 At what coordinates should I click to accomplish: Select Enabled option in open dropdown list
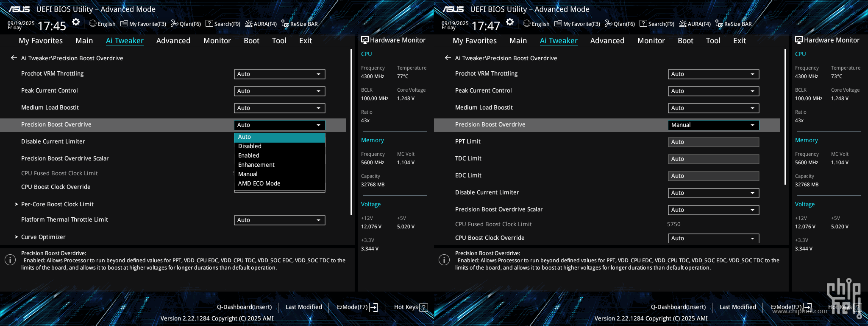(280, 155)
